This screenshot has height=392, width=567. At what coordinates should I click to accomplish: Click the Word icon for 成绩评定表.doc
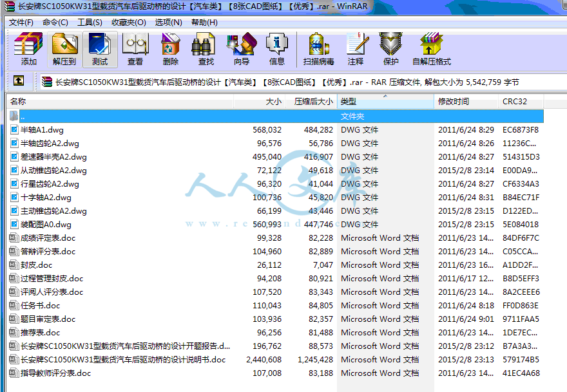[14, 238]
